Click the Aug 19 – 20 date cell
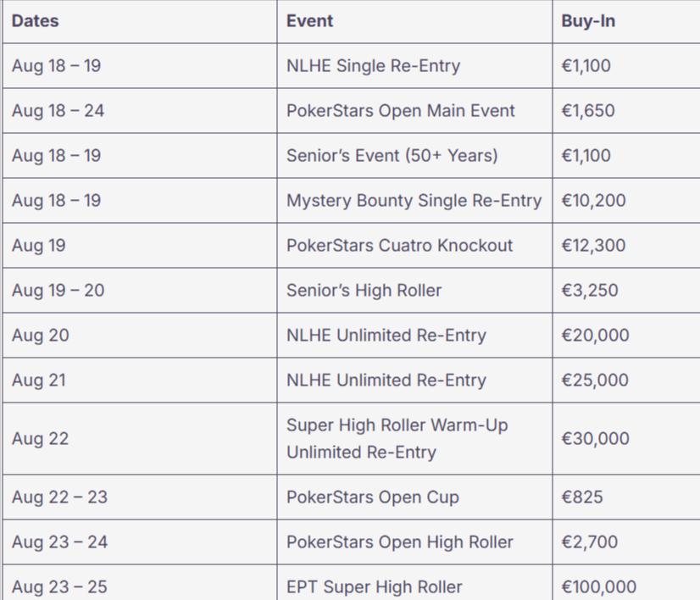The height and width of the screenshot is (600, 700). pyautogui.click(x=58, y=291)
